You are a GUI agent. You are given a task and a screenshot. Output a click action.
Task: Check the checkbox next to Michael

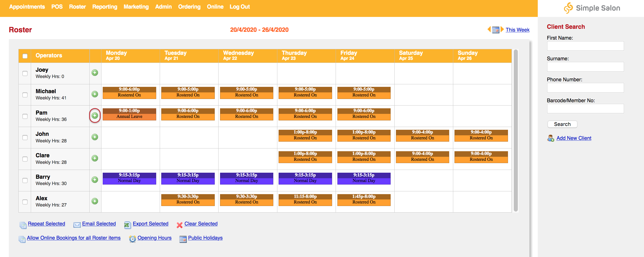pos(24,94)
